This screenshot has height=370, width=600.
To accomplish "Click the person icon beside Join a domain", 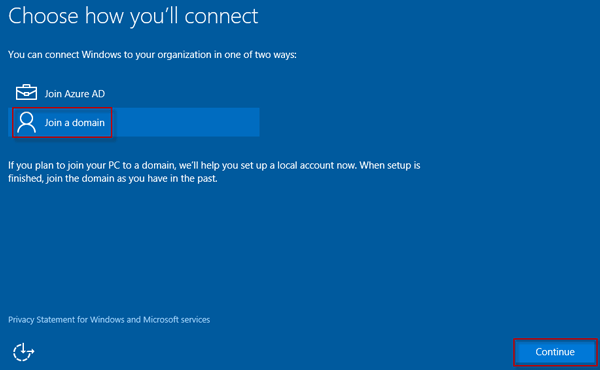I will pyautogui.click(x=26, y=122).
